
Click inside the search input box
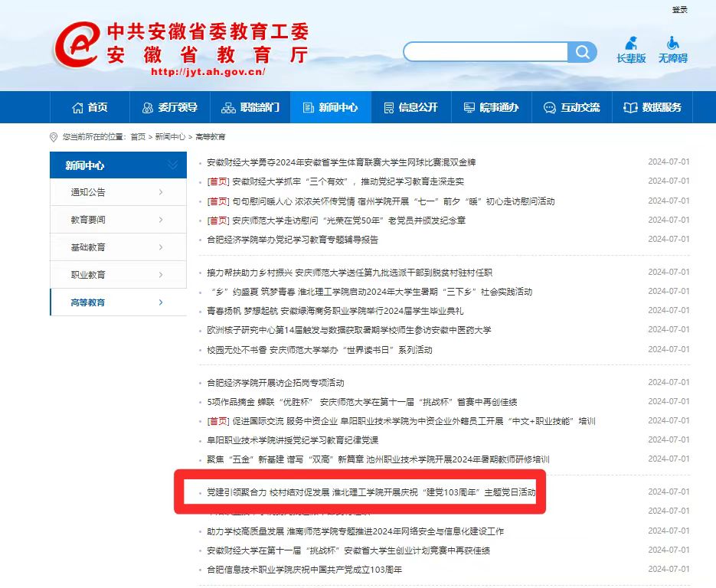(x=486, y=52)
